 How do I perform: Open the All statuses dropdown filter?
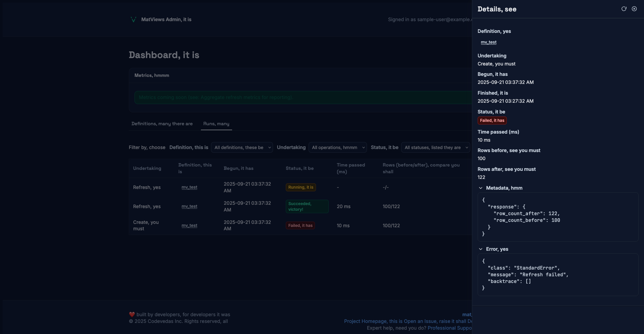pos(435,147)
